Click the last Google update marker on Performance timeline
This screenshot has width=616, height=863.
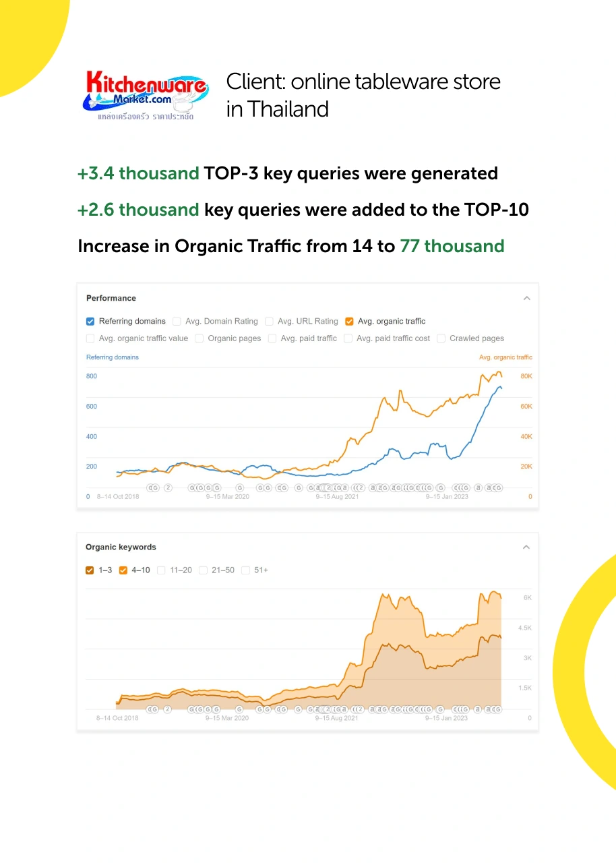[498, 487]
